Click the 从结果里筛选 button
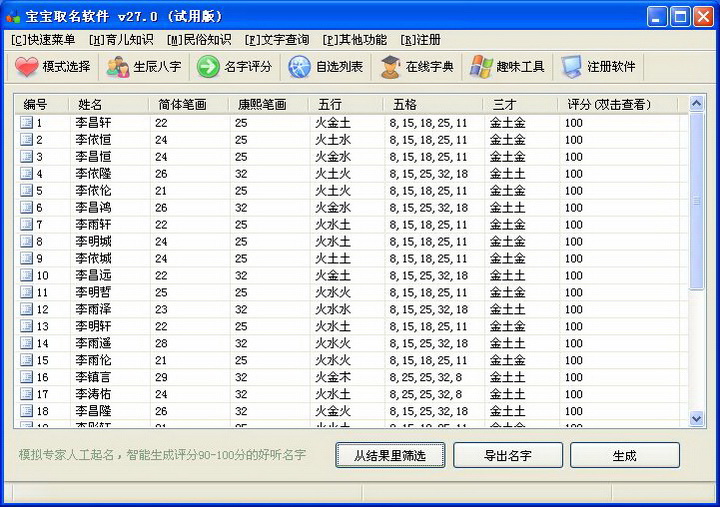This screenshot has width=720, height=507. (390, 455)
